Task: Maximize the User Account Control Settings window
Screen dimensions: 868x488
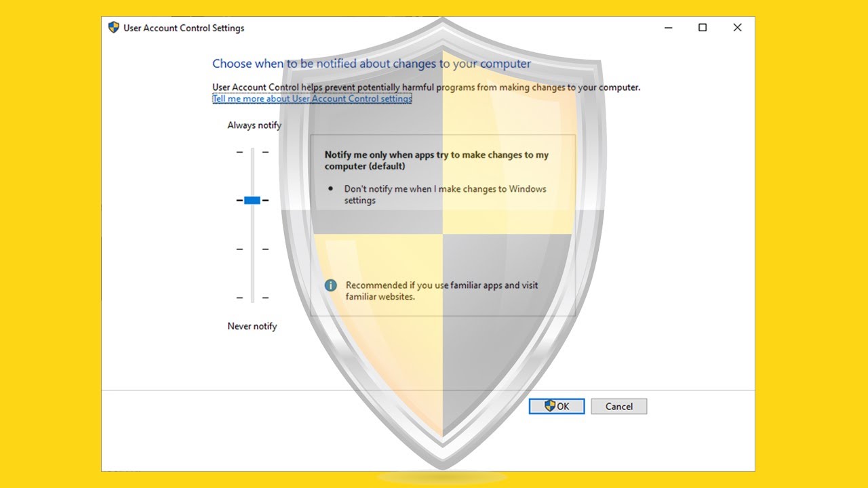Action: point(703,28)
